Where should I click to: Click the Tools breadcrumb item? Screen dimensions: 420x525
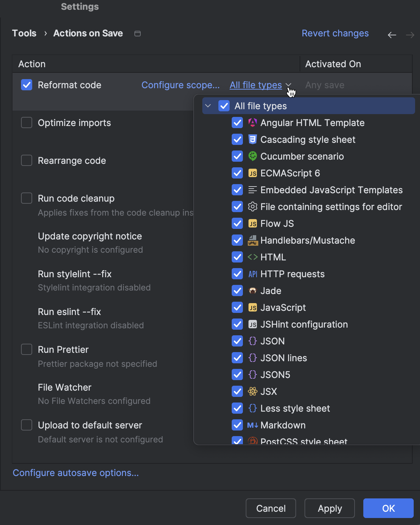click(x=24, y=33)
